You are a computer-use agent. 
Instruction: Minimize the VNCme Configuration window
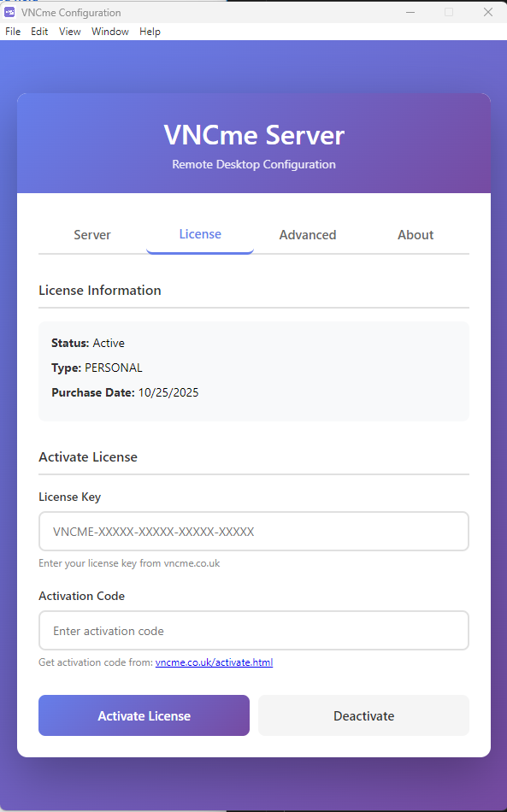[410, 12]
